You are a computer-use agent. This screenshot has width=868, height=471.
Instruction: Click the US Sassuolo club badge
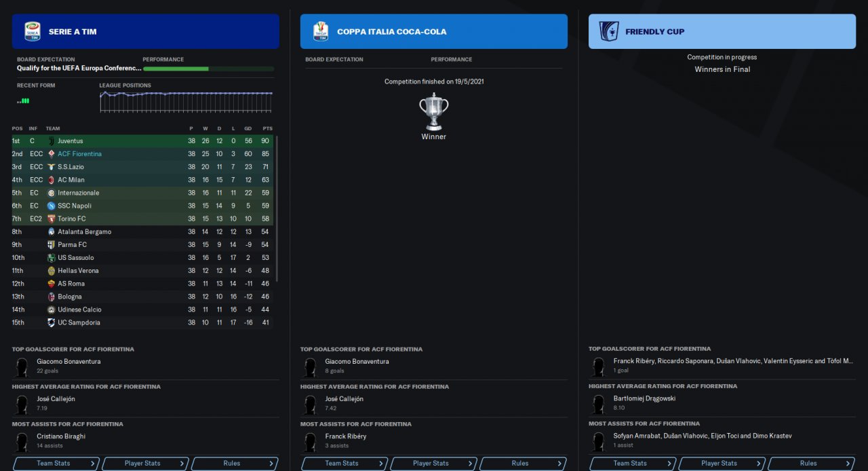pos(51,258)
